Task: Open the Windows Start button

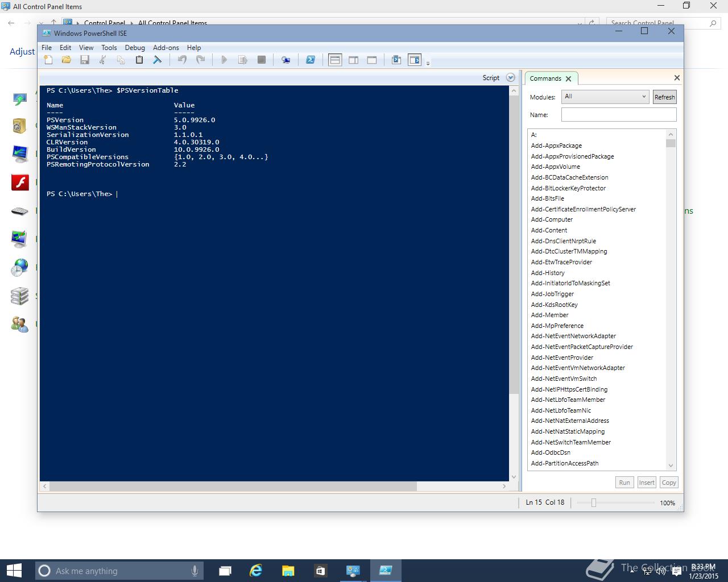Action: 14,571
